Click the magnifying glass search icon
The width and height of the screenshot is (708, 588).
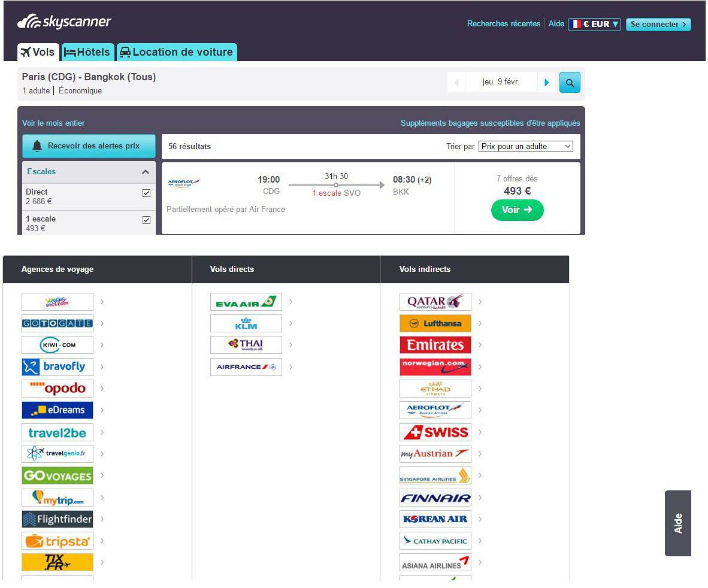click(570, 83)
